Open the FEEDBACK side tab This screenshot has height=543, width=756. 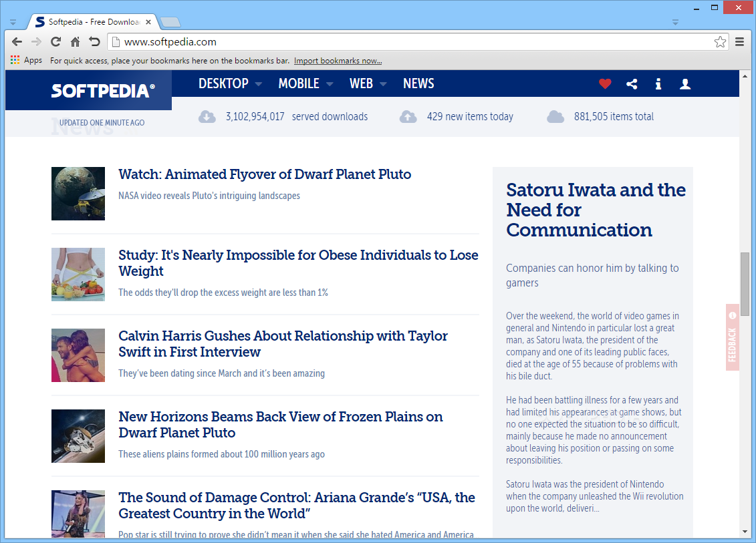point(733,337)
